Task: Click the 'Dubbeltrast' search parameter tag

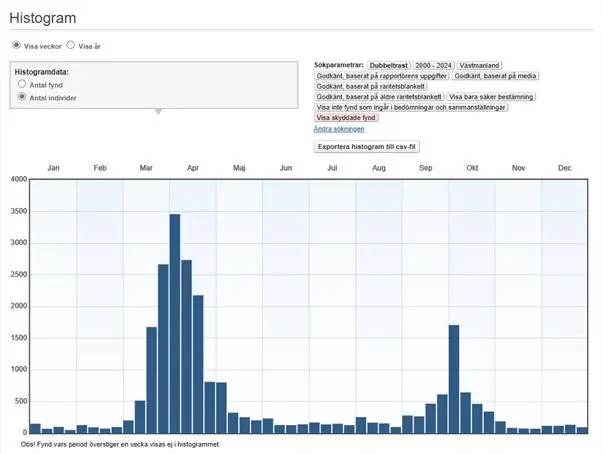Action: point(389,65)
